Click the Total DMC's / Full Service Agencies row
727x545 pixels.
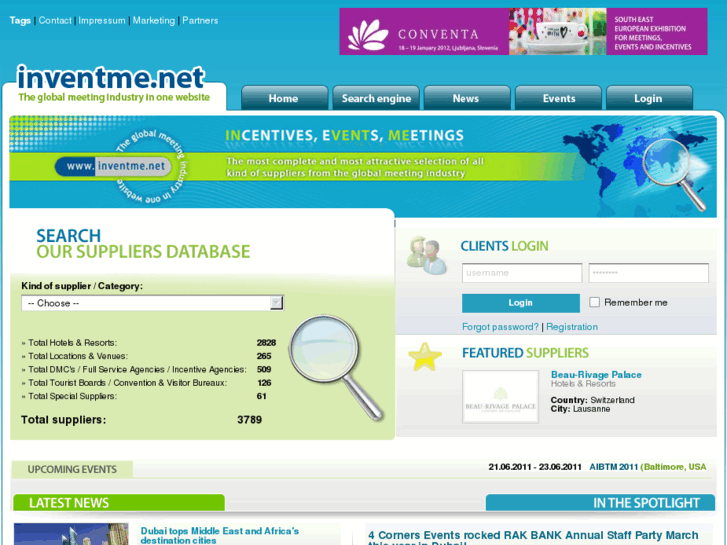click(x=147, y=370)
